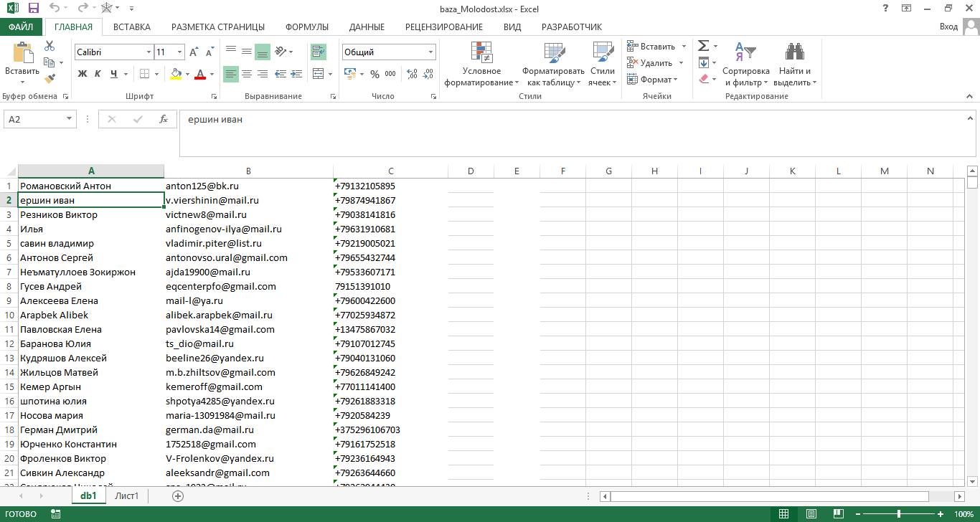Switch to the ФОРМУЛЫ tab
Screen dimensions: 980x522
point(307,27)
